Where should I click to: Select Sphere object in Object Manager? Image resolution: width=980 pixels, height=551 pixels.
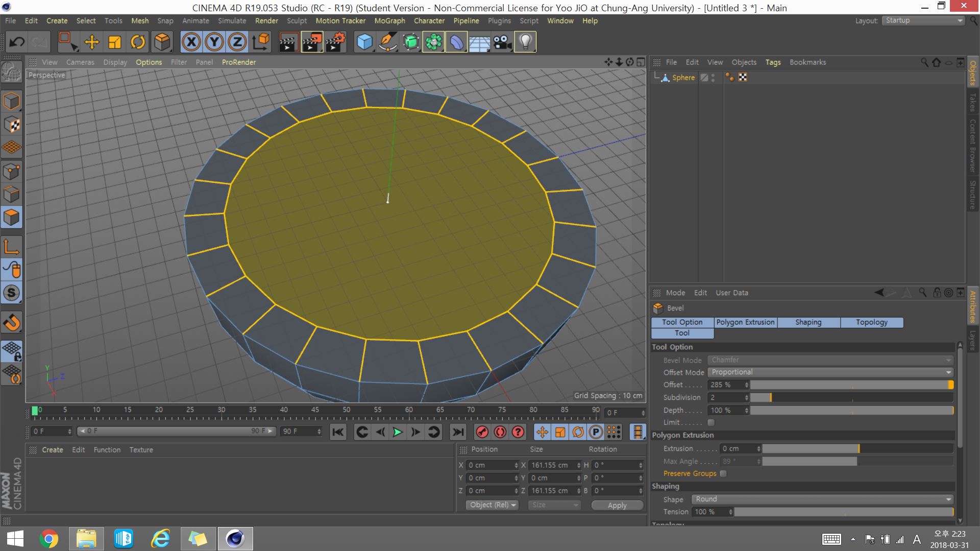pyautogui.click(x=683, y=78)
